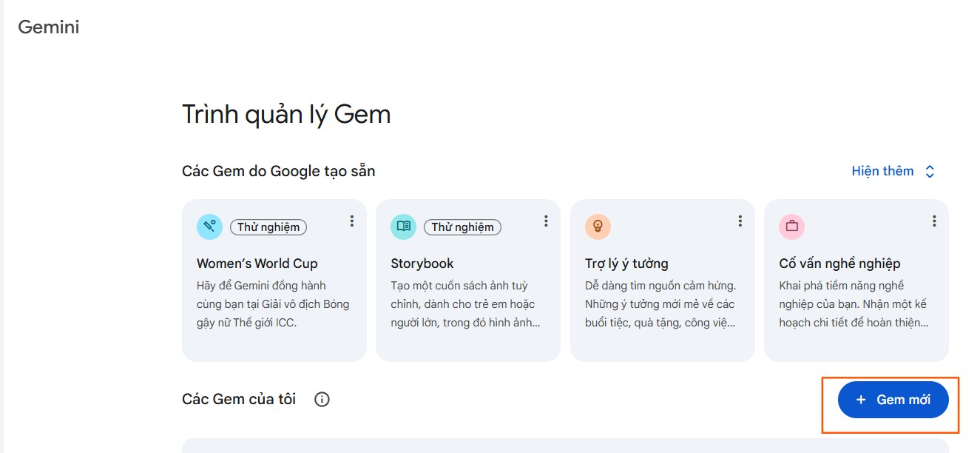Open three-dot menu on Cố vấn nghề nghiệp card
Viewport: 980px width, 453px height.
(934, 221)
